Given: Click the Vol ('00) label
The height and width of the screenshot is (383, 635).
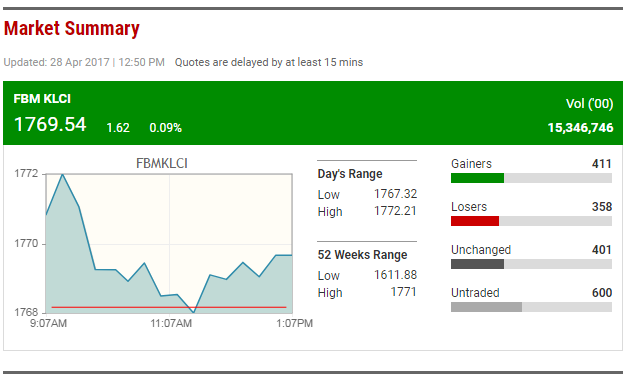Looking at the screenshot, I should (590, 104).
